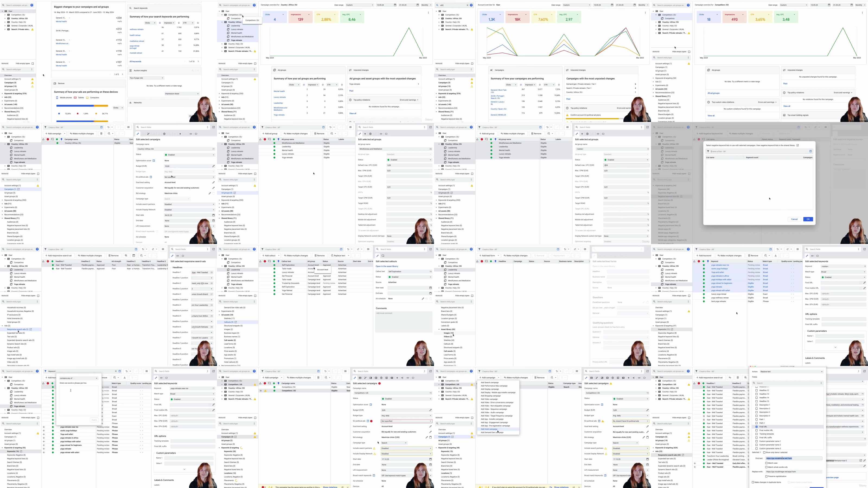Uncheck the Final URL field checkbox
Screen dimensions: 868x488
pyautogui.click(x=757, y=427)
